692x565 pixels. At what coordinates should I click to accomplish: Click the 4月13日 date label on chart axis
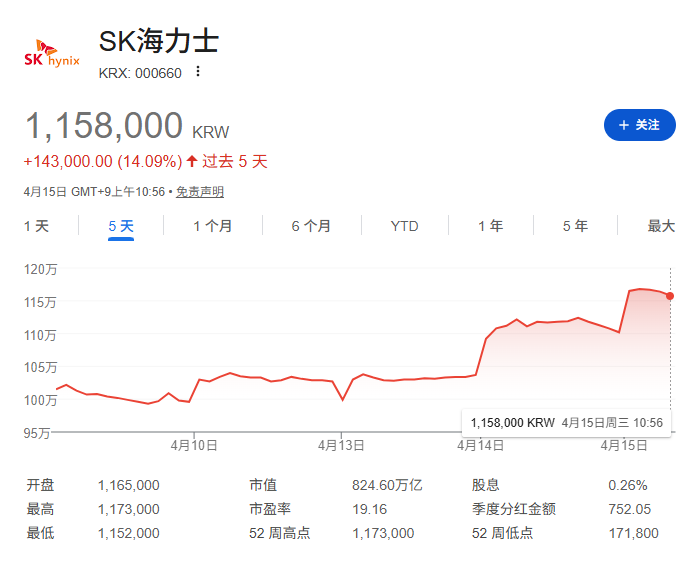point(342,444)
